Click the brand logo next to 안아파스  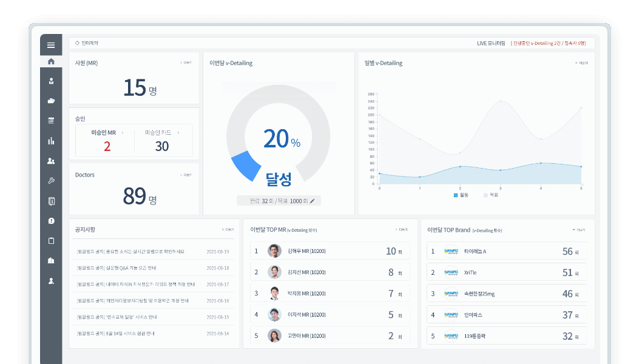[x=451, y=315]
